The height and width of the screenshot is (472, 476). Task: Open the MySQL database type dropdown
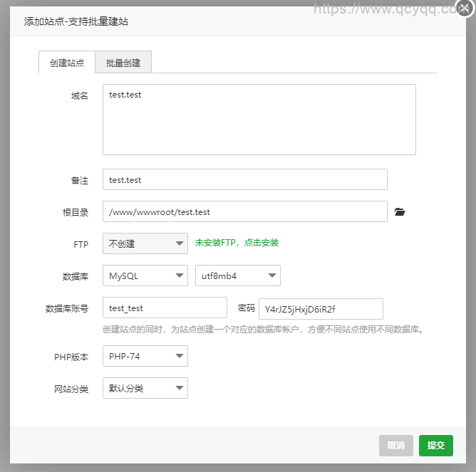145,276
